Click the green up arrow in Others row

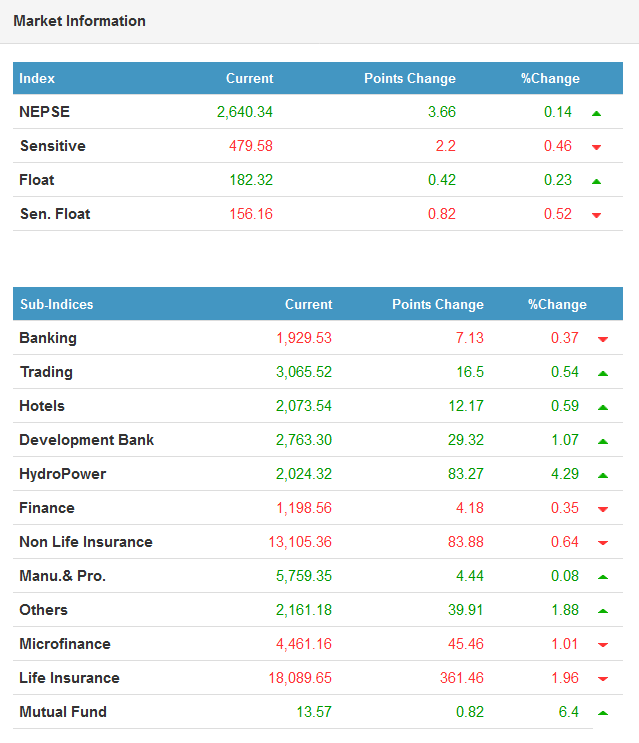603,611
